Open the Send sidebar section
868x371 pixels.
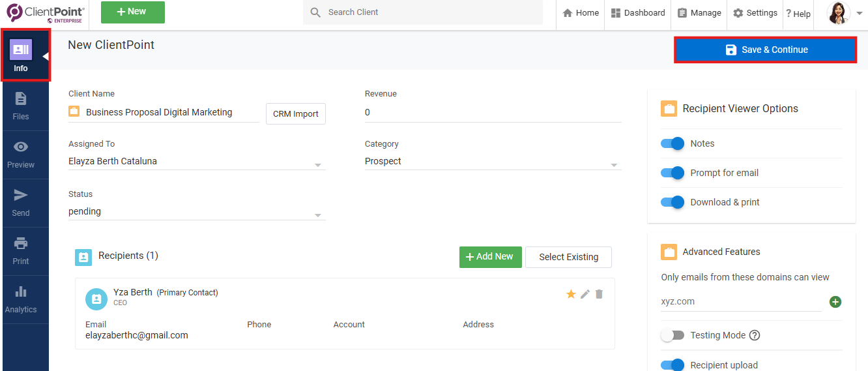point(21,203)
